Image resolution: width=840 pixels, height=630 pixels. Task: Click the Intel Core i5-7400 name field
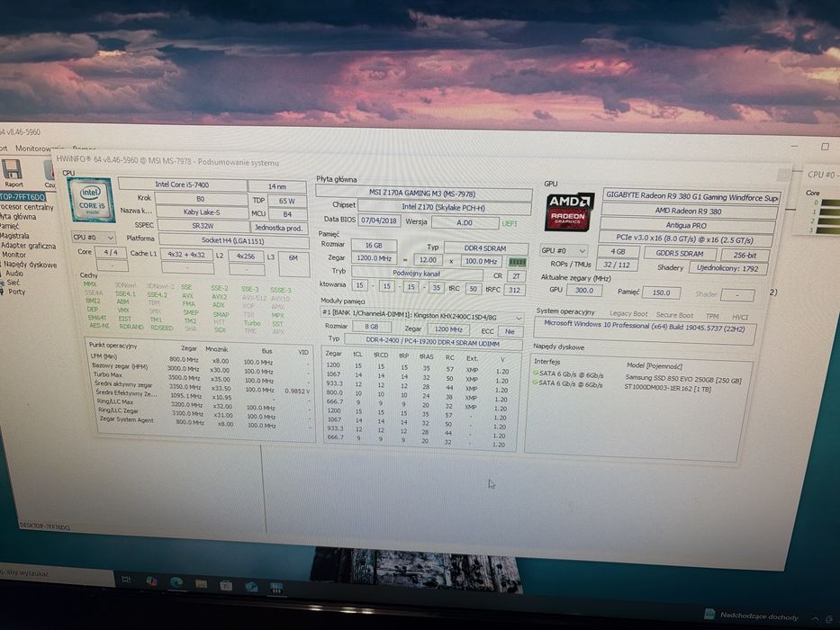182,184
